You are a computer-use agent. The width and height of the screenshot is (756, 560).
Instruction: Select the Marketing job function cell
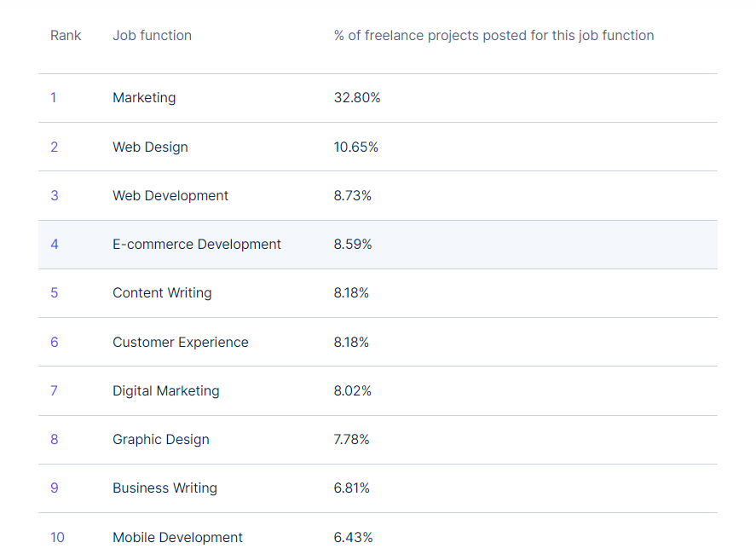tap(144, 98)
